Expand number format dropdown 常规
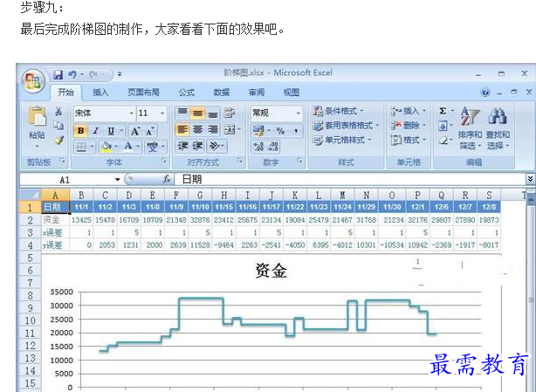The height and width of the screenshot is (392, 536). (299, 113)
